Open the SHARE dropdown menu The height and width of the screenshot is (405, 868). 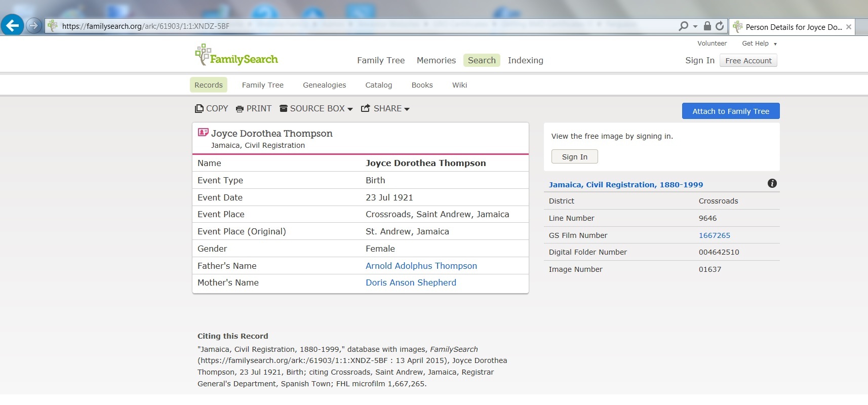point(385,109)
